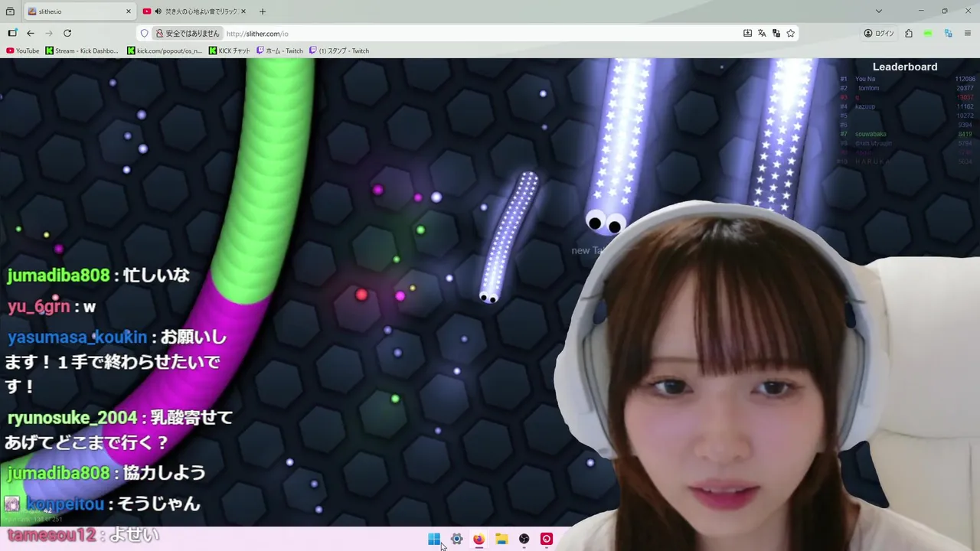Click chat username yasumasa_koukin
Viewport: 980px width, 551px height.
point(77,337)
